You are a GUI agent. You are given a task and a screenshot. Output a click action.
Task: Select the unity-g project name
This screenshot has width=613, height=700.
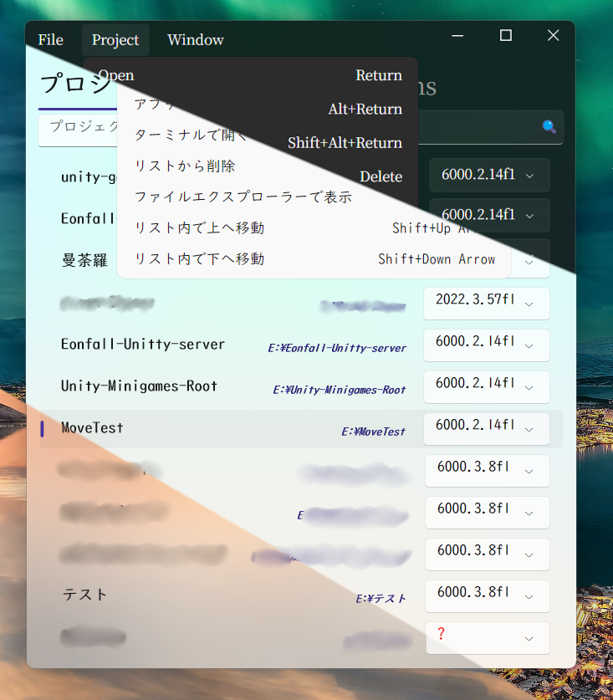coord(89,177)
